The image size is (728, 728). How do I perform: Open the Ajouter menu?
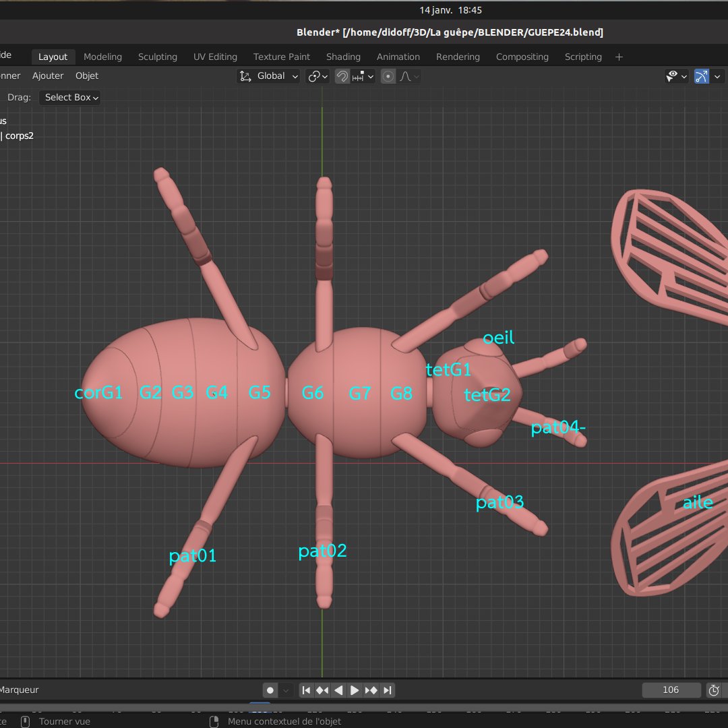point(48,75)
